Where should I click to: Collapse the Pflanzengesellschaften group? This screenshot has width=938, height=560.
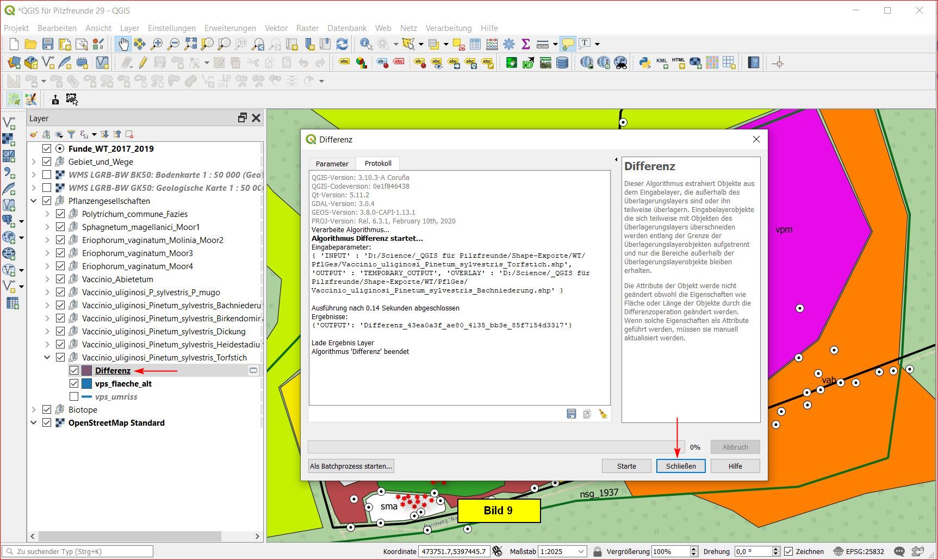tap(34, 201)
